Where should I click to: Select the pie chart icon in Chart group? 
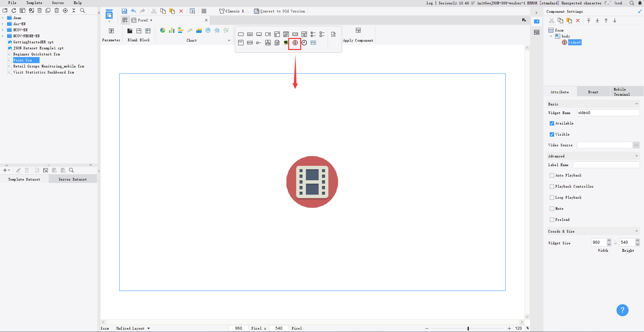(x=163, y=30)
